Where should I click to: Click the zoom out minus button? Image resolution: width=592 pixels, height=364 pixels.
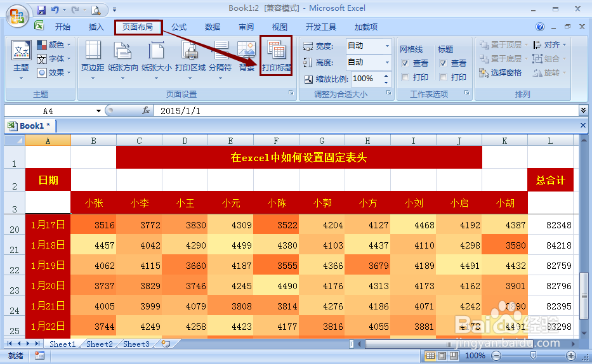496,355
